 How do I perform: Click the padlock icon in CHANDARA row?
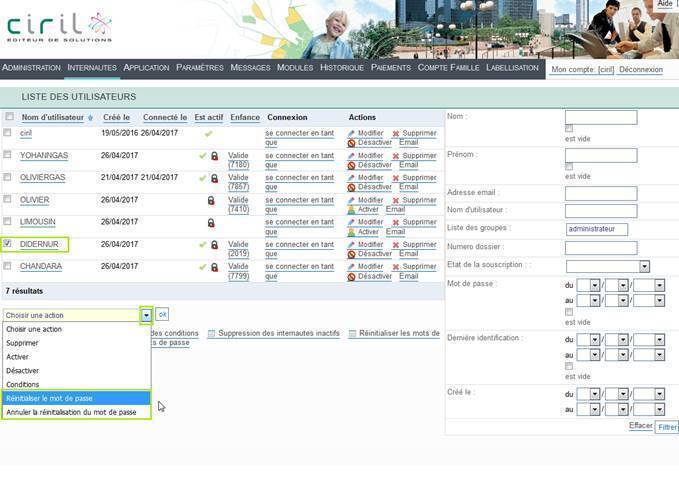(214, 267)
